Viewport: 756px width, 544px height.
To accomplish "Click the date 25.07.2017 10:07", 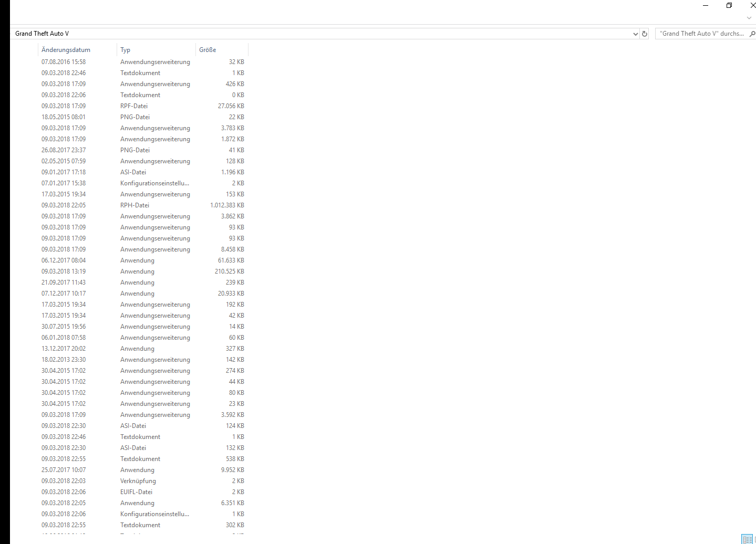I will point(64,470).
